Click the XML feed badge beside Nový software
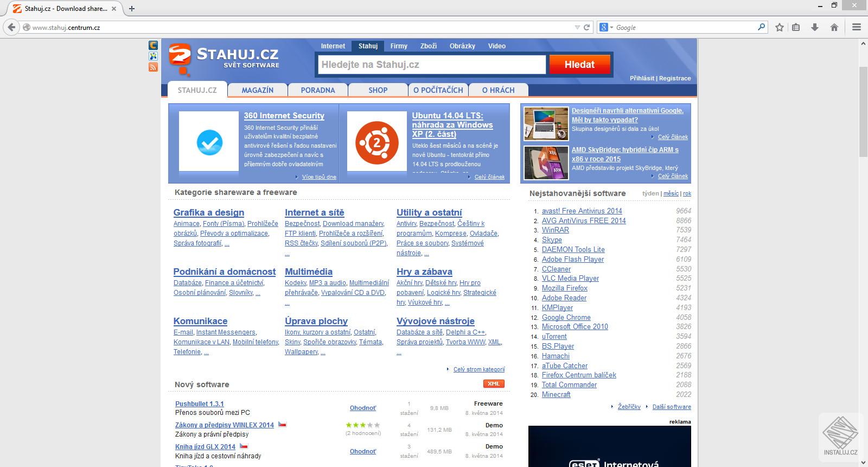This screenshot has width=868, height=467. click(494, 384)
